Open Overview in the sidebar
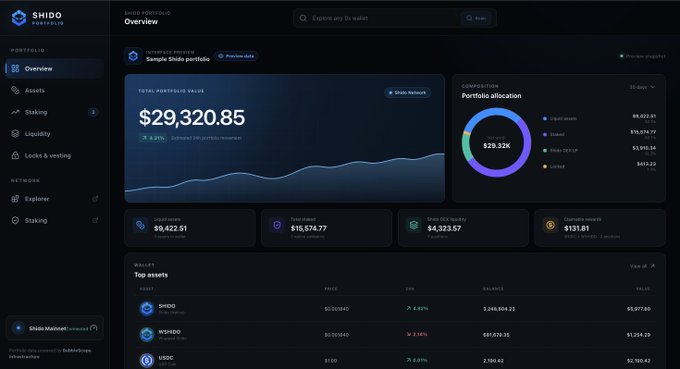 click(x=55, y=69)
